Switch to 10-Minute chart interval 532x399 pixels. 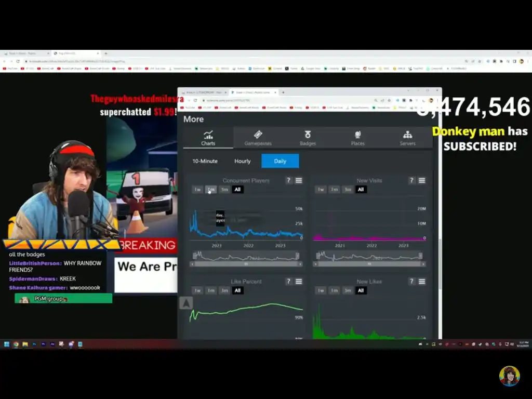point(205,161)
